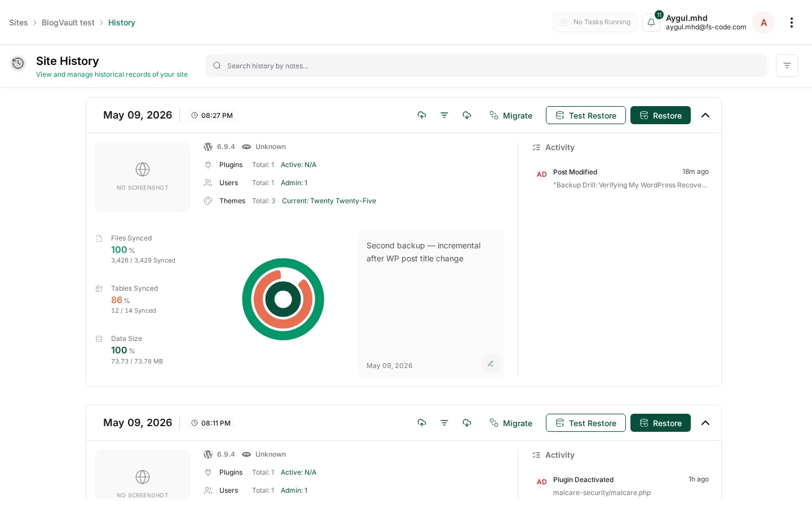The image size is (812, 508).
Task: Click Restore on the 08:11 PM backup
Action: 660,423
